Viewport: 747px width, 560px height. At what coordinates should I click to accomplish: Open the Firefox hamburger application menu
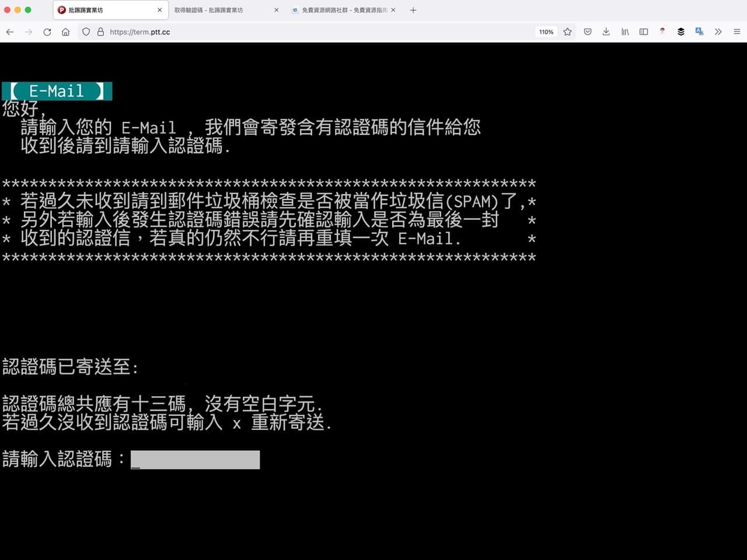pyautogui.click(x=737, y=32)
